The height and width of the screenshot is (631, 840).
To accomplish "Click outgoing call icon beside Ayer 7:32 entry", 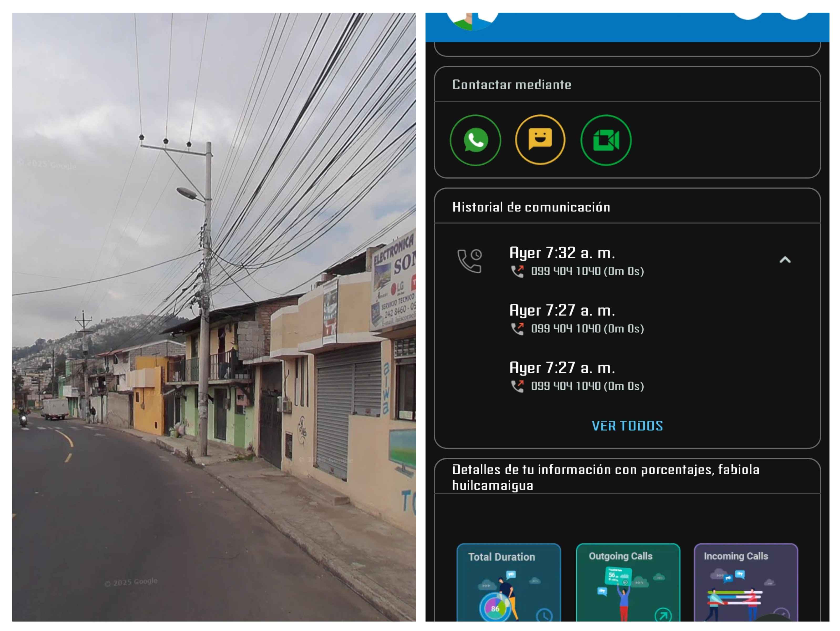I will [x=517, y=271].
